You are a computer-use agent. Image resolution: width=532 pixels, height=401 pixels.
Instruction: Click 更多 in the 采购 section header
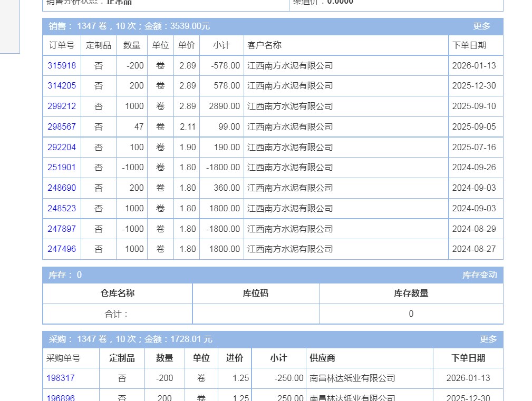(488, 339)
